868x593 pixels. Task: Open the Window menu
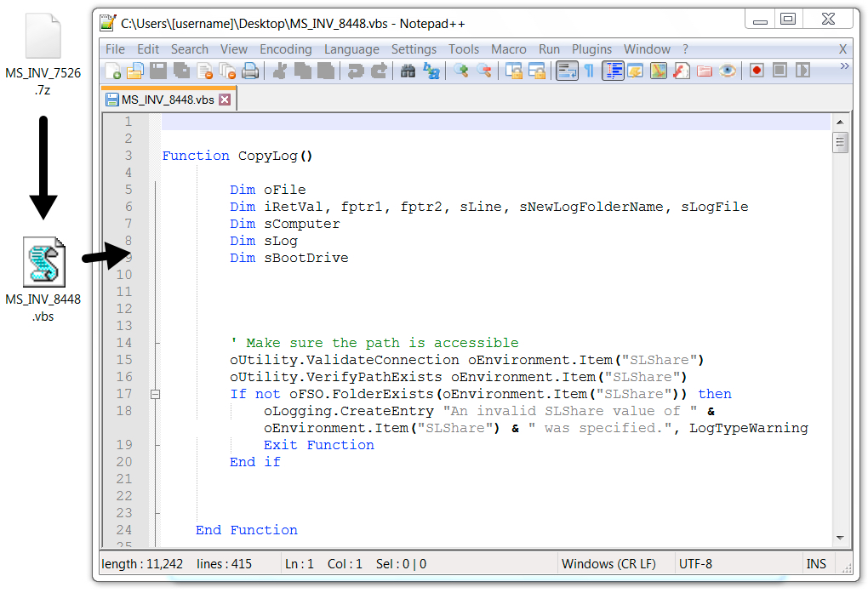click(x=647, y=49)
